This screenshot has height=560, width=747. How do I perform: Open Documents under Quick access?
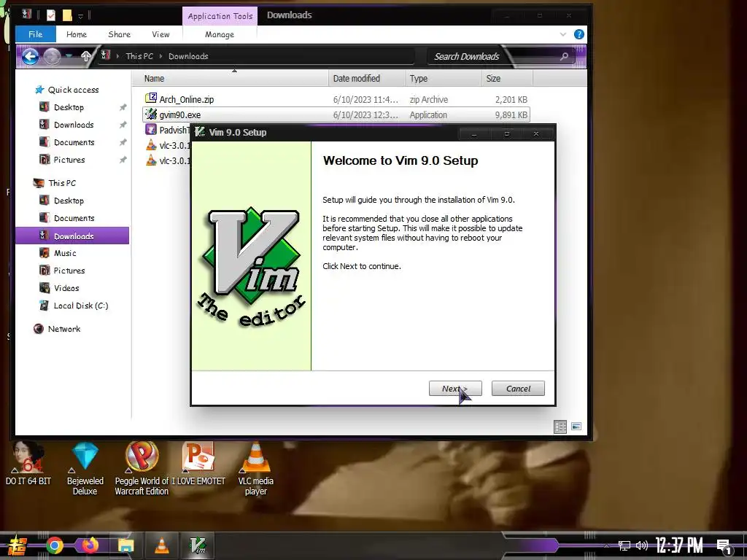click(x=74, y=142)
